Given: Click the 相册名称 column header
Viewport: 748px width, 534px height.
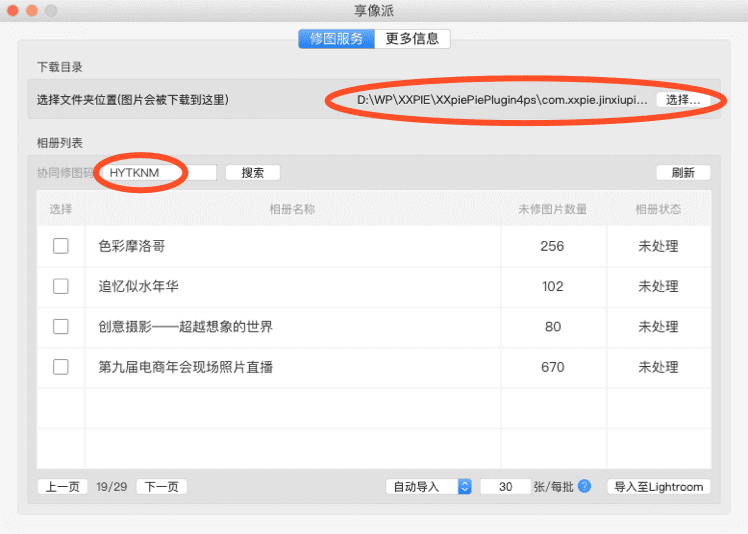Looking at the screenshot, I should [x=292, y=209].
